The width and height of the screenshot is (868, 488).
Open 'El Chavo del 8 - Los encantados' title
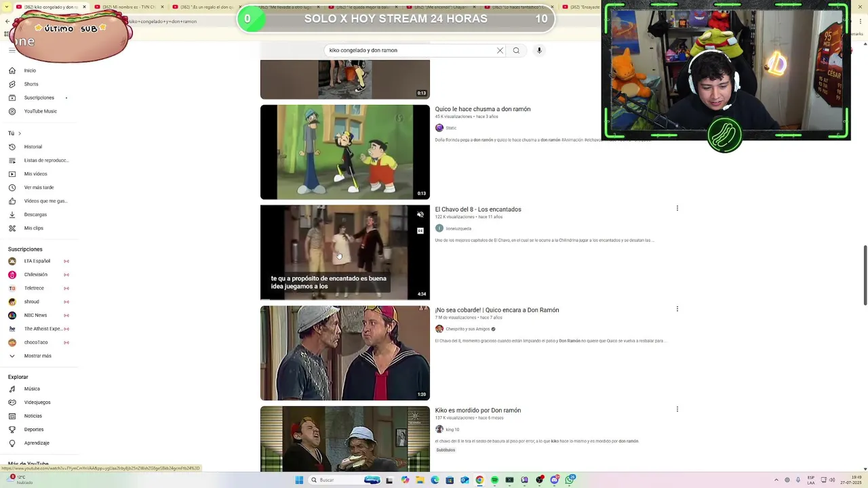(x=478, y=209)
